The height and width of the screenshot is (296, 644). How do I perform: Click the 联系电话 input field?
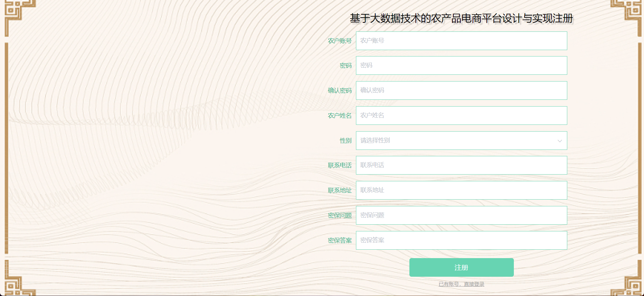(461, 165)
